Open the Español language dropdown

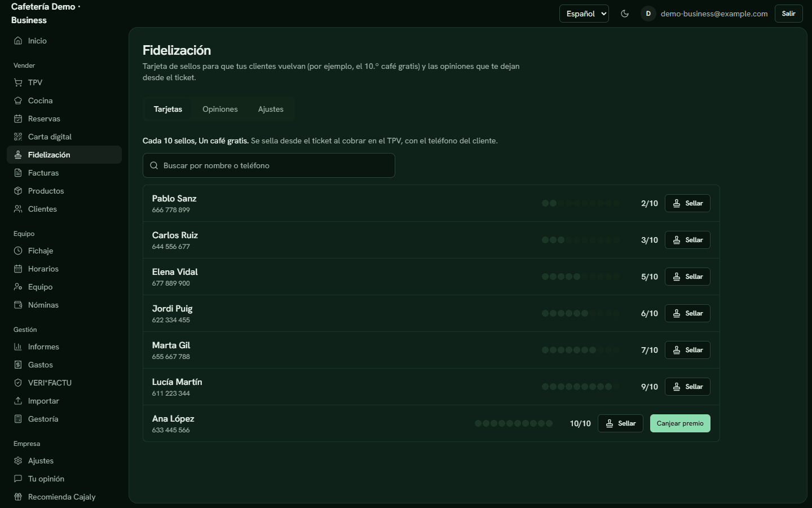584,14
